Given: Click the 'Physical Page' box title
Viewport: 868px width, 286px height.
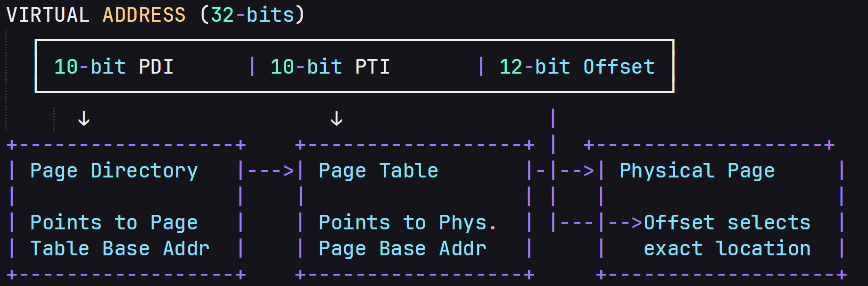Looking at the screenshot, I should (x=697, y=171).
